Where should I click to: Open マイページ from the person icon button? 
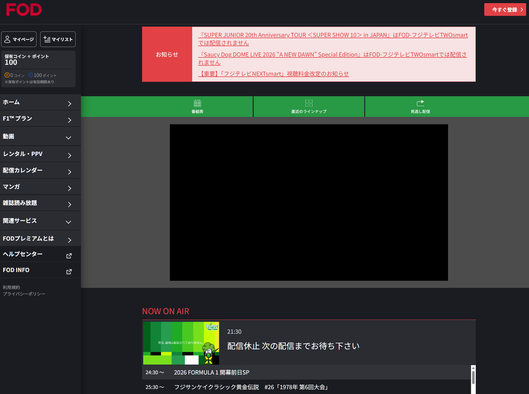coord(19,39)
